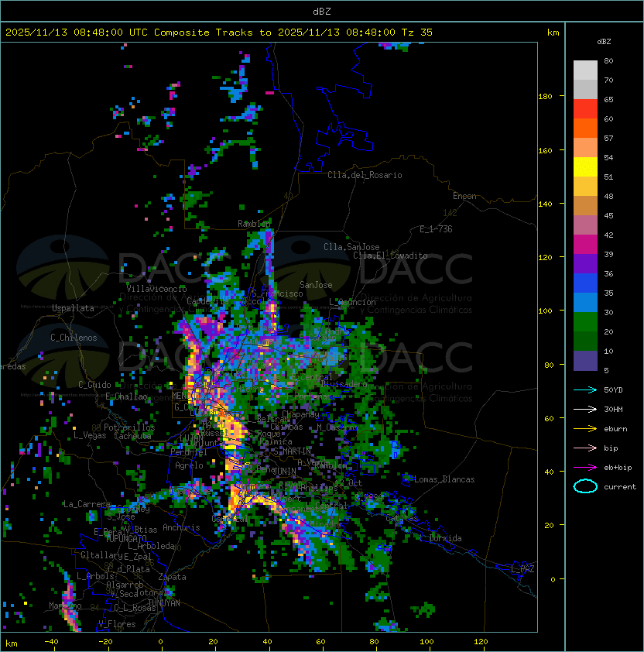Click the Clla.del_Rosario place label
Viewport: 644px width, 652px height.
[x=365, y=175]
